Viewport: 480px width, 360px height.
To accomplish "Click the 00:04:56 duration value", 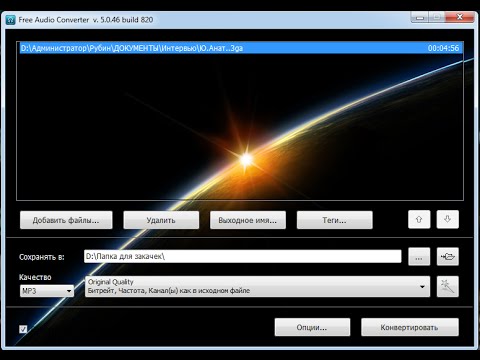I will tap(443, 48).
